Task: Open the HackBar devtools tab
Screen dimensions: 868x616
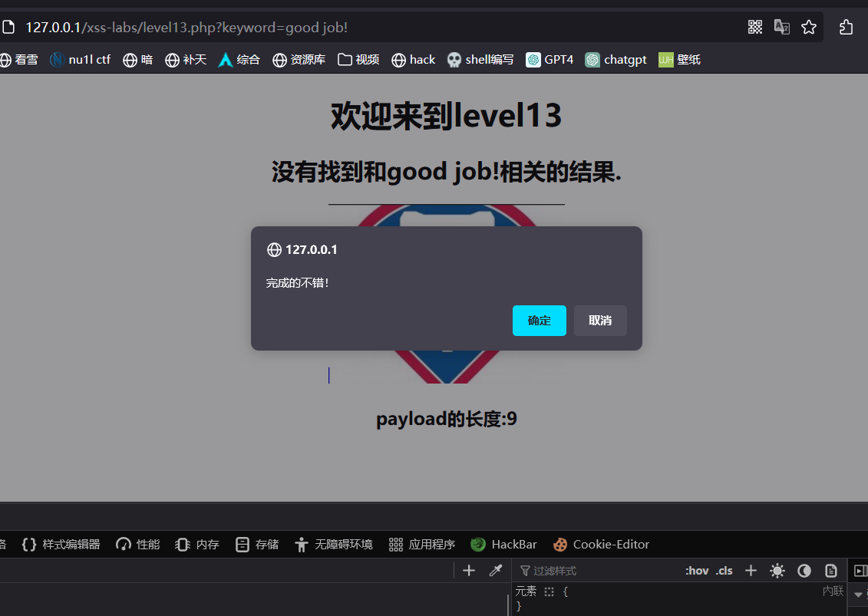Action: point(504,544)
